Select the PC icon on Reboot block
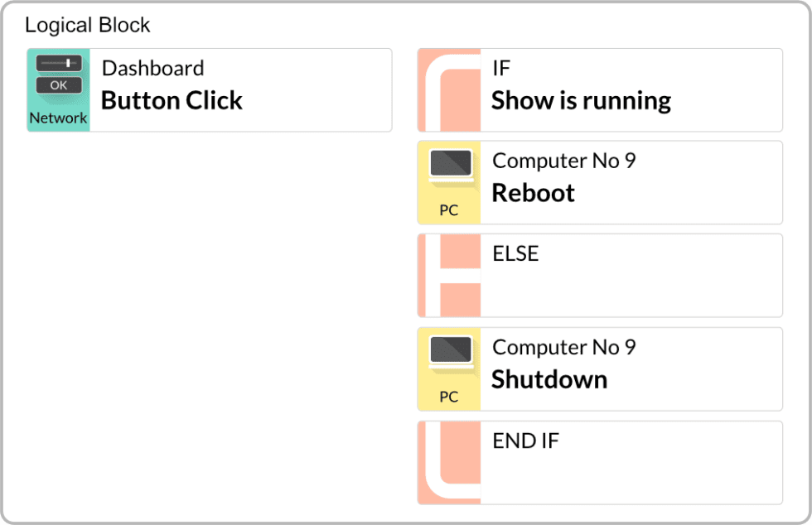 448,182
